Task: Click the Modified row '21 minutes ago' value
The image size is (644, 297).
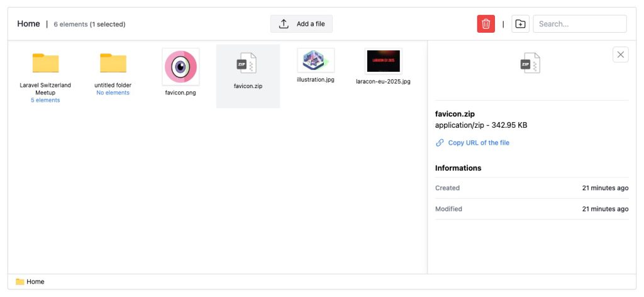Action: [x=605, y=209]
